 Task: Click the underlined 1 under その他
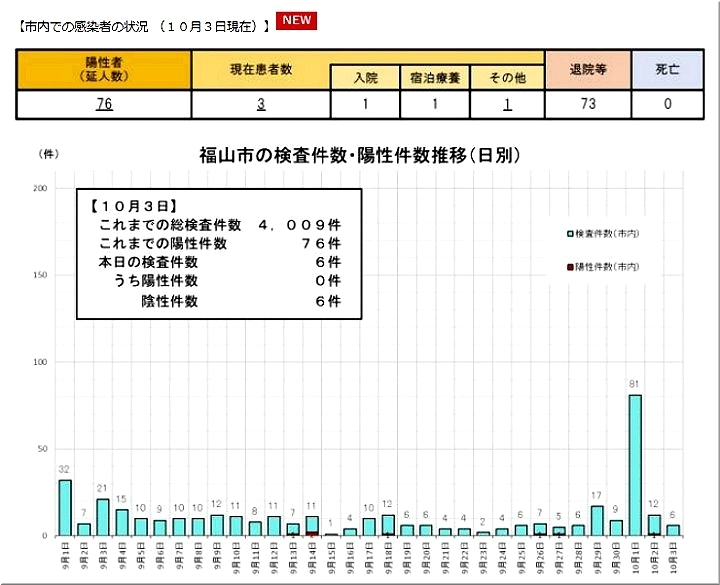pyautogui.click(x=507, y=104)
